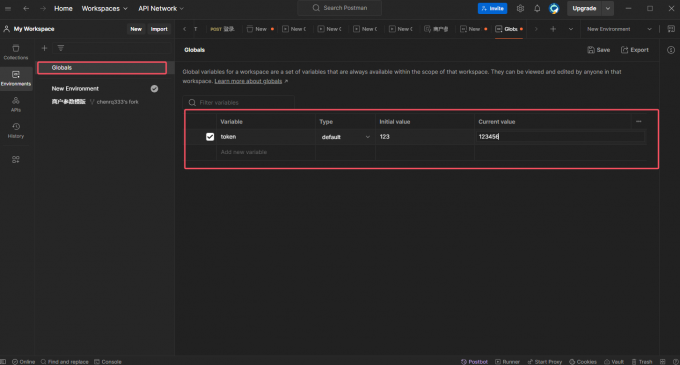Open the Console
Viewport: 680px width, 365px height.
coord(108,362)
